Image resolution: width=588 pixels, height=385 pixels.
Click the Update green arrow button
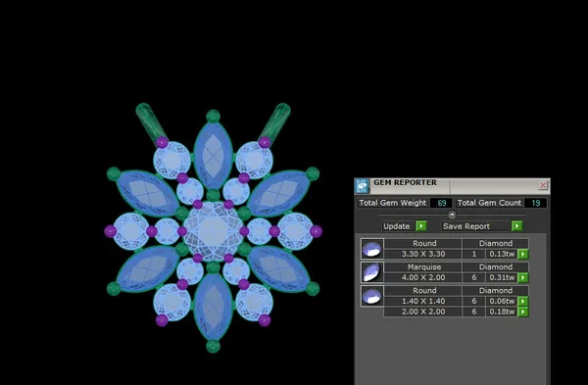(x=421, y=226)
